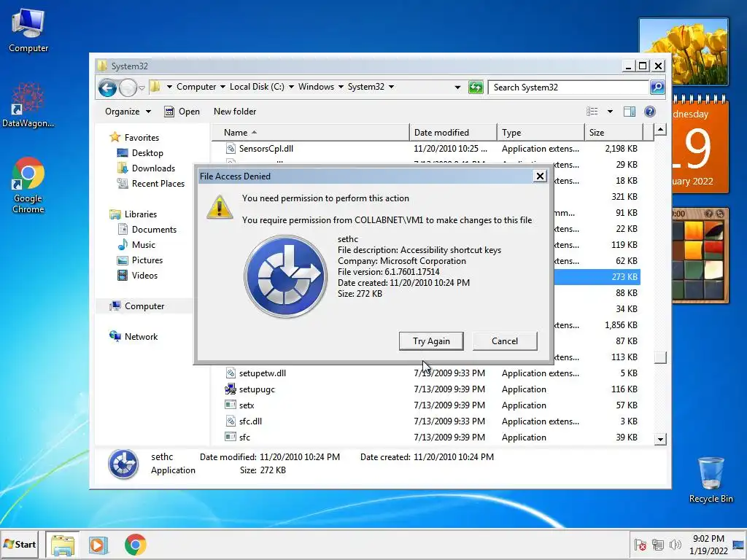Click Try Again in File Access Denied dialog
Screen dimensions: 747x560
point(431,341)
